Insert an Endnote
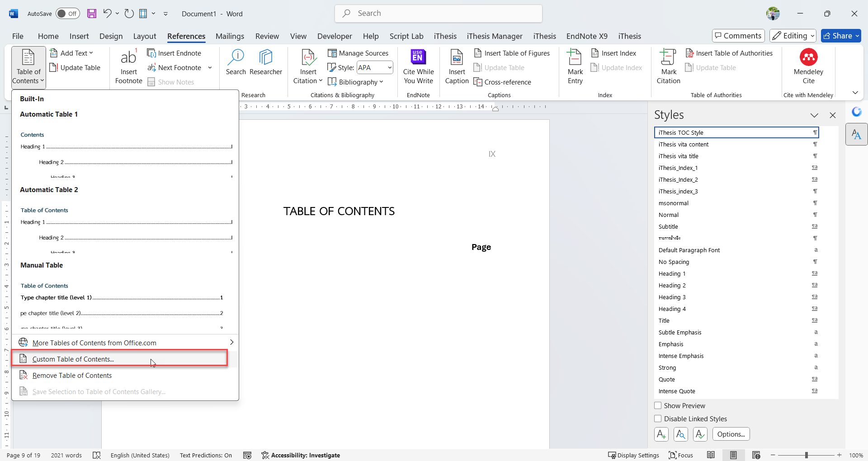Screen dimensions: 868x461 175,53
